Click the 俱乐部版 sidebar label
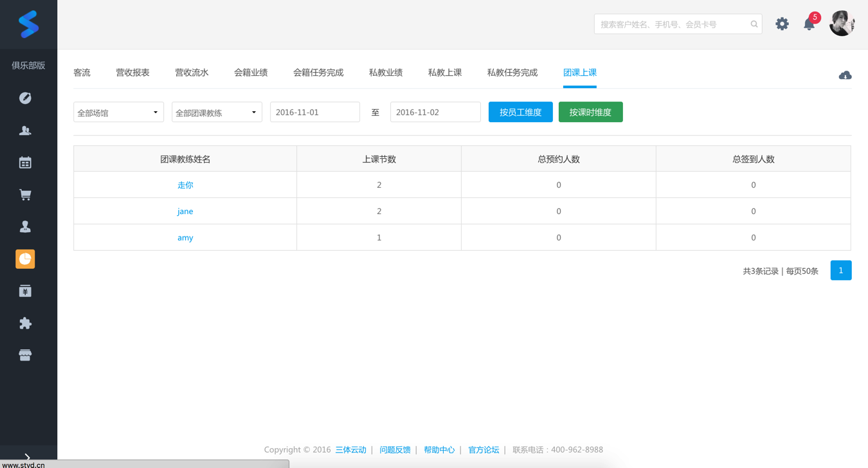The width and height of the screenshot is (868, 468). [28, 66]
